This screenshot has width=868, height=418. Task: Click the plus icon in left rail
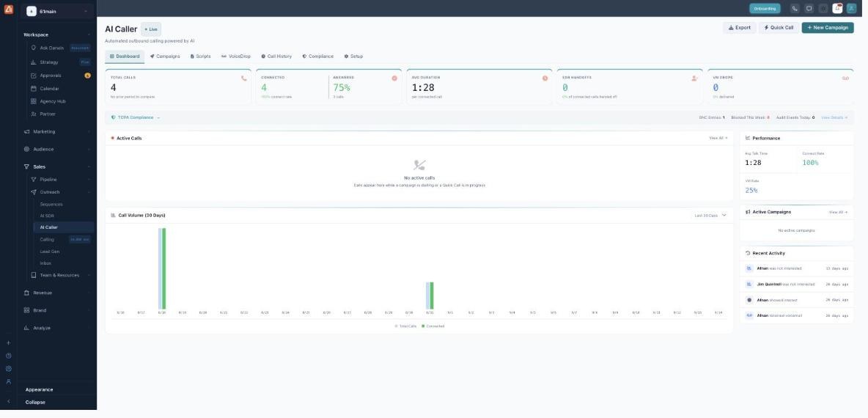pyautogui.click(x=8, y=342)
